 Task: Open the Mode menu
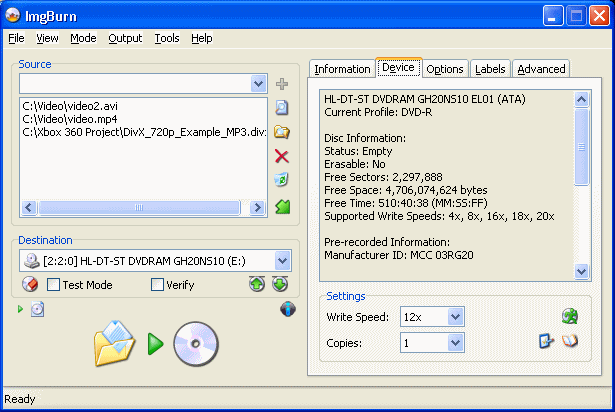[83, 38]
